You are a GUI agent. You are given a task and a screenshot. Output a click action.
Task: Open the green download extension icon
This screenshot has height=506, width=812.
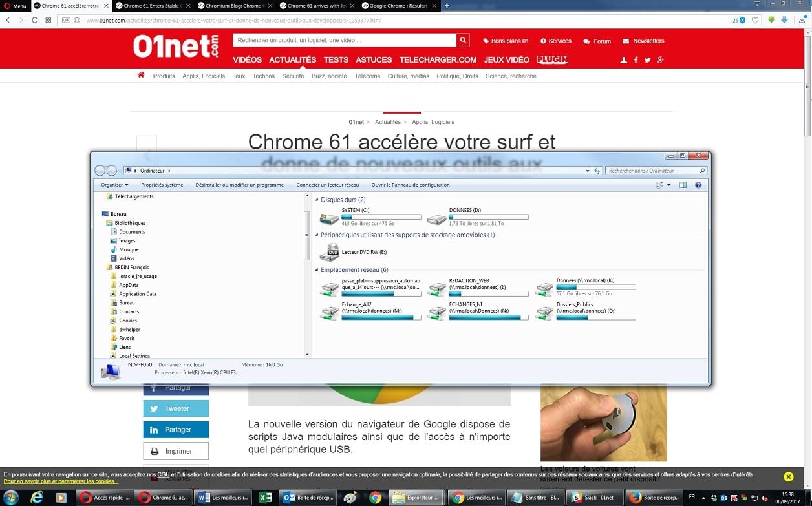[771, 20]
